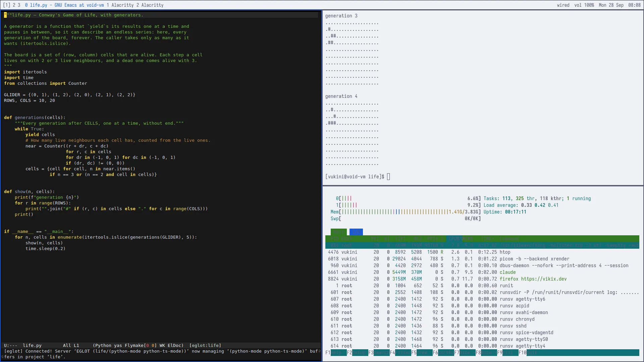The image size is (644, 362).
Task: Select the htop Main tab
Action: click(x=338, y=232)
